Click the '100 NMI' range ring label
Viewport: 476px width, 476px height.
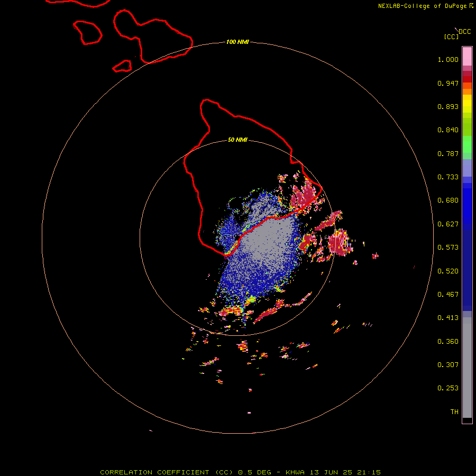pyautogui.click(x=237, y=42)
